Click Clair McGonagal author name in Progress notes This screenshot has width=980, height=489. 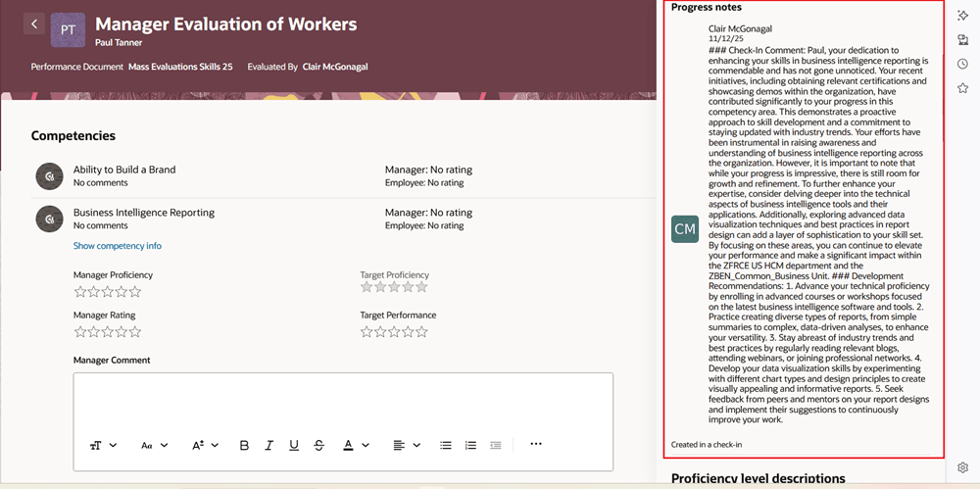point(740,28)
